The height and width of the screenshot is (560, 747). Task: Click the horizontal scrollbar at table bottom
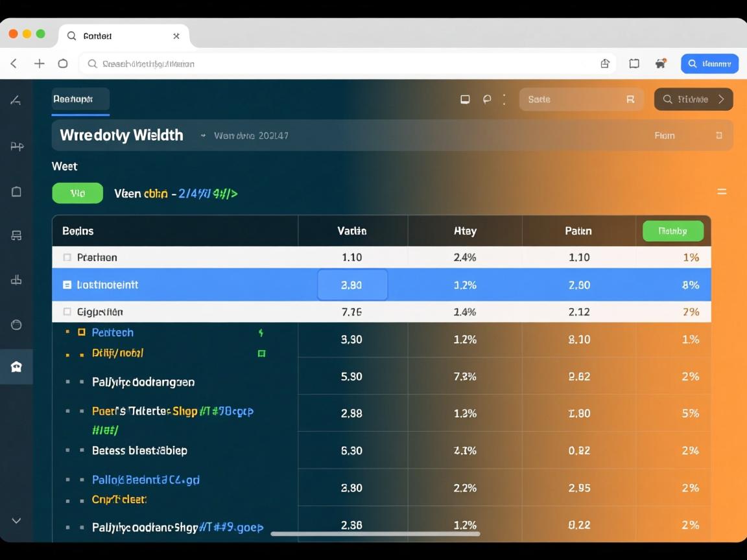coord(375,534)
